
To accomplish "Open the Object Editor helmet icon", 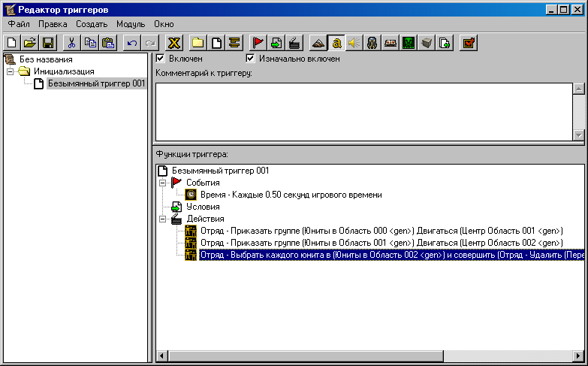I will click(x=372, y=43).
